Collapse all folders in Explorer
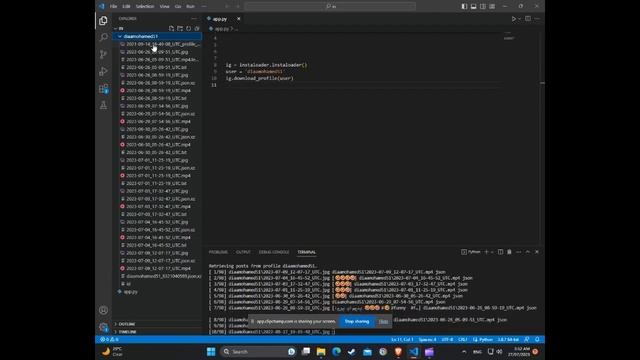Image resolution: width=640 pixels, height=360 pixels. 197,28
